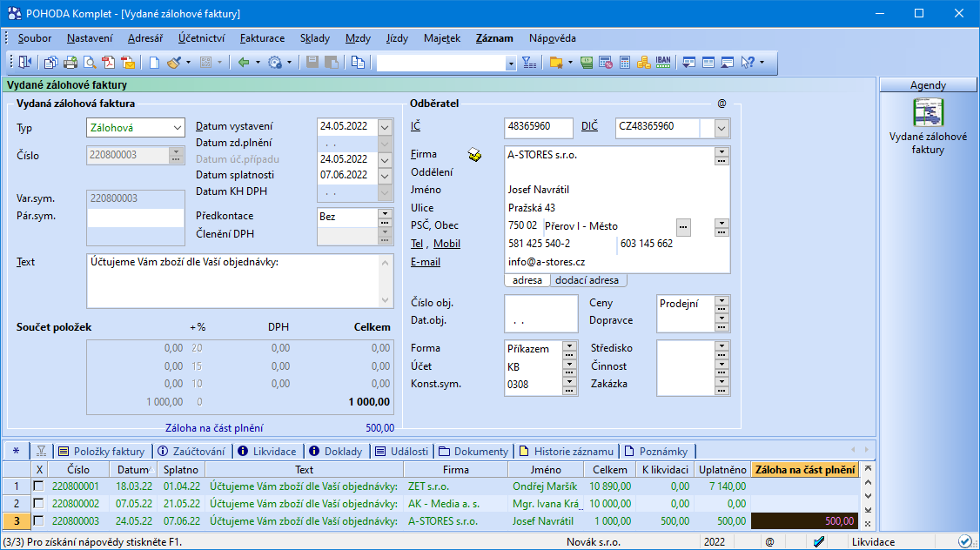Select row with ZET s.r.o. firm
980x550 pixels.
431,486
